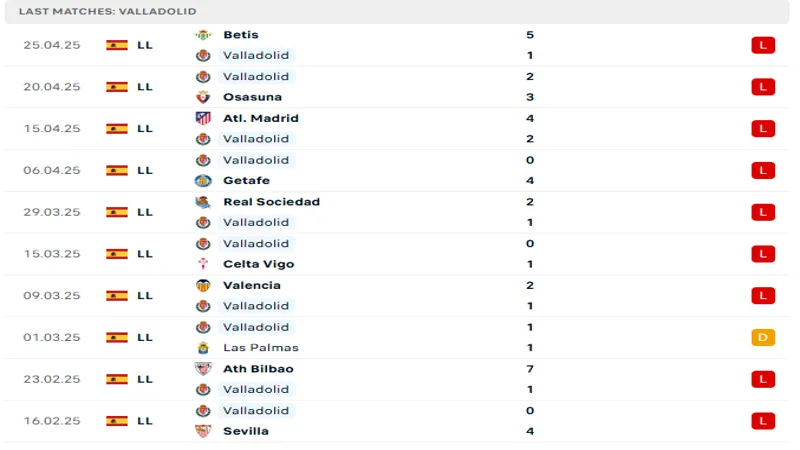Select the Celta Vigo team name
Screen dimensions: 800x450
[259, 264]
